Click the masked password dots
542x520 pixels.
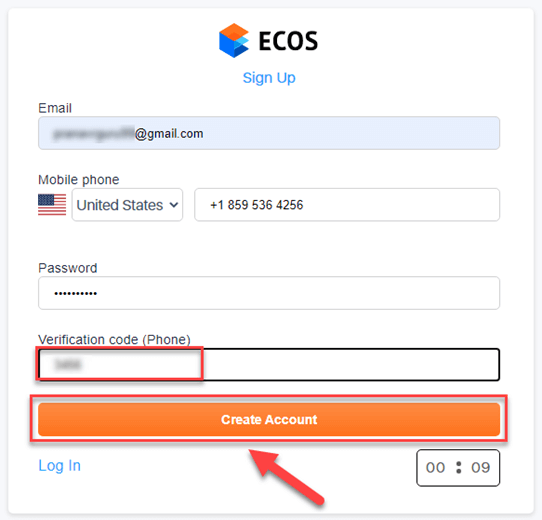[x=76, y=294]
